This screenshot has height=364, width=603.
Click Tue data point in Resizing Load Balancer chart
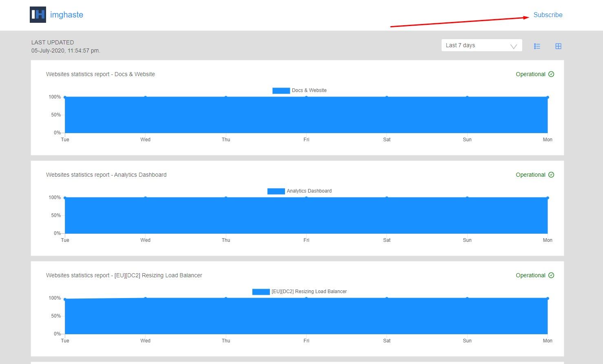65,299
